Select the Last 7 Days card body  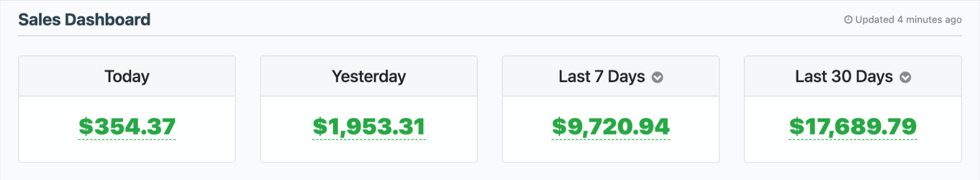click(x=611, y=129)
